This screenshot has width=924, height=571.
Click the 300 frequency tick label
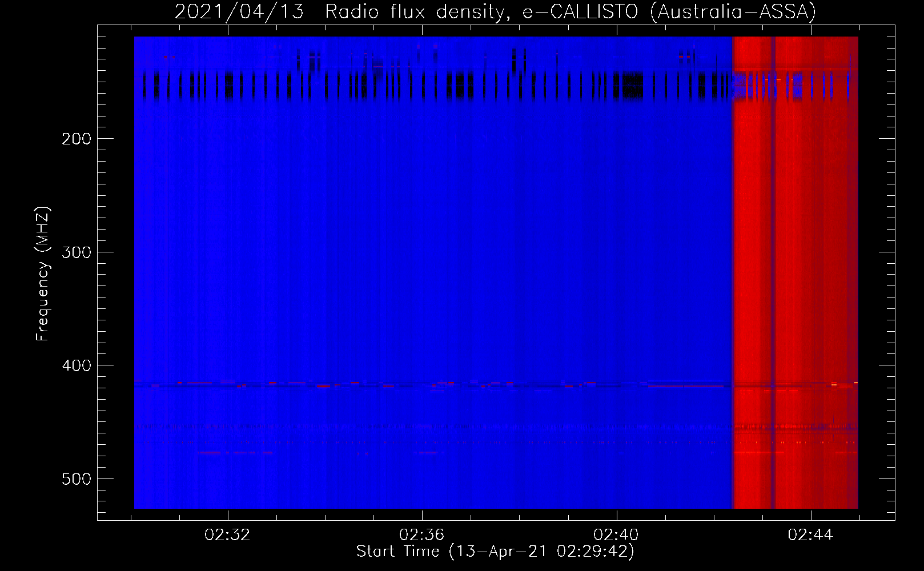tap(77, 252)
